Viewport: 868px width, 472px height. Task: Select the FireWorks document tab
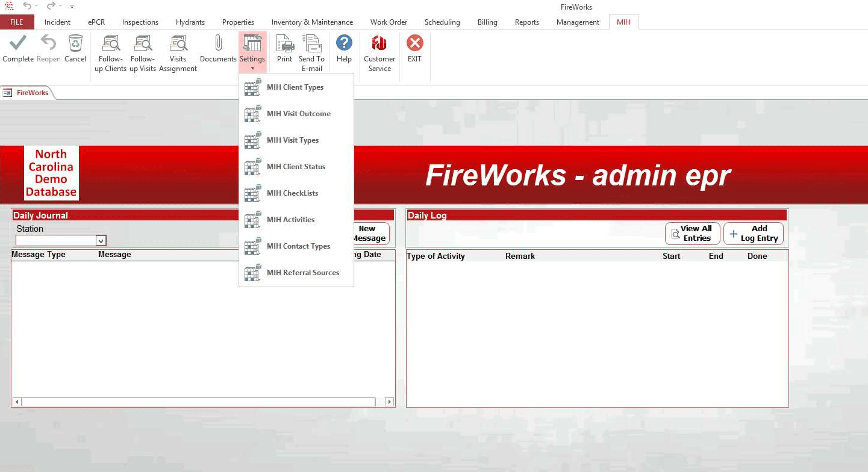(27, 93)
